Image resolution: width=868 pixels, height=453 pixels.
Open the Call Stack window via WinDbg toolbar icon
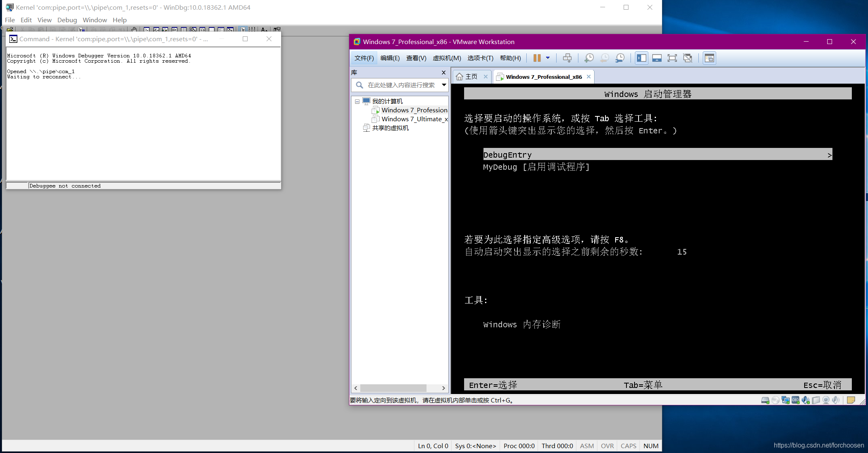(x=193, y=29)
